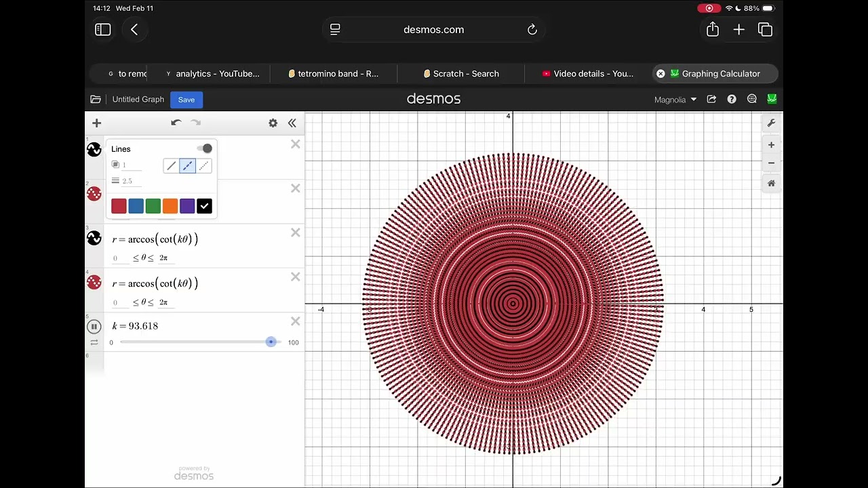The image size is (868, 488).
Task: Switch to Scratch - Search tab
Action: (461, 74)
